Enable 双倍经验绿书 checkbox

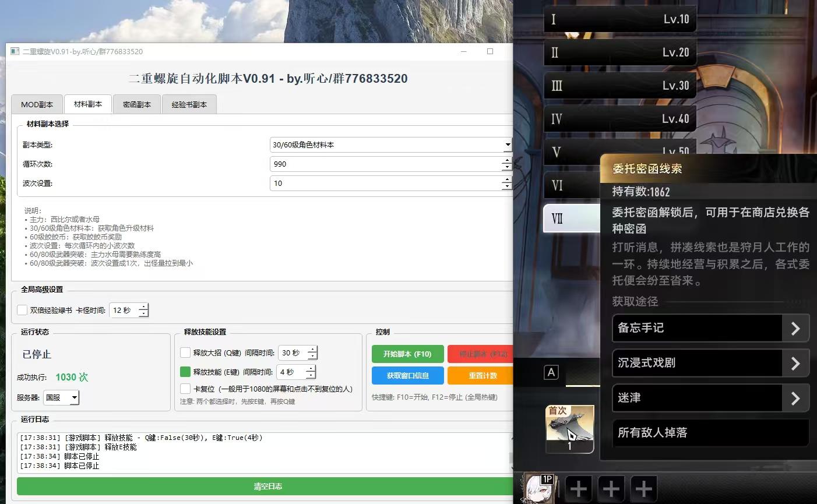(x=22, y=310)
